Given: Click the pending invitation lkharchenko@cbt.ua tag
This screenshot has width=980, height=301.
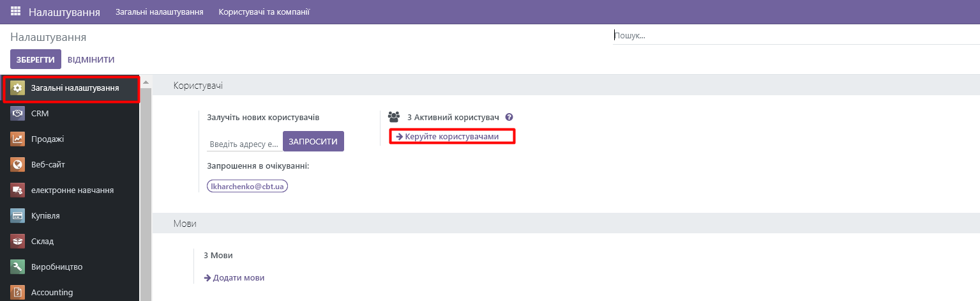Looking at the screenshot, I should [x=248, y=185].
